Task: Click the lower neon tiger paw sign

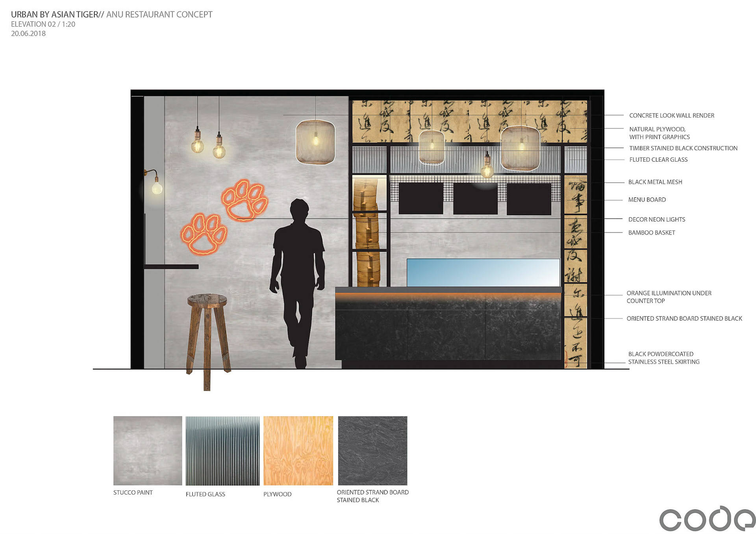Action: 204,235
